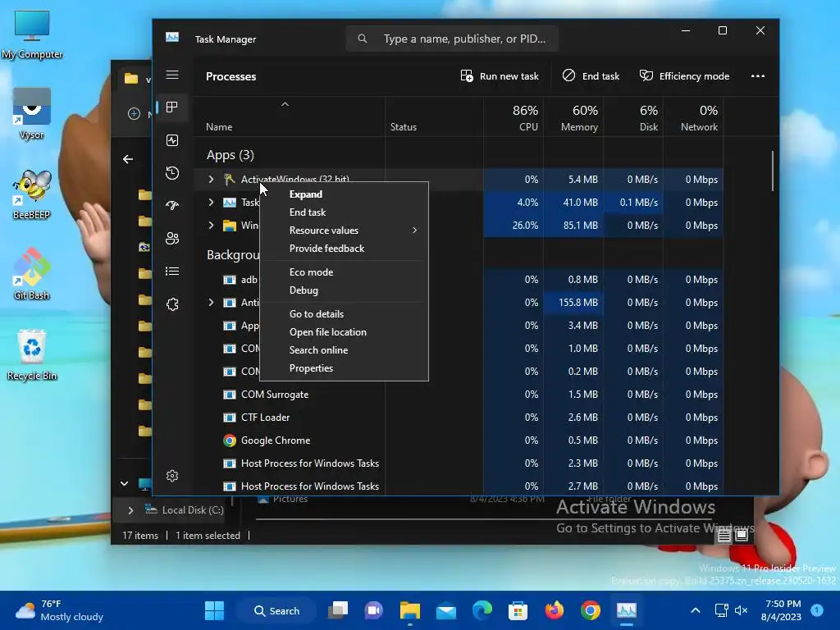The image size is (840, 630).
Task: Focus the Task Manager search box
Action: [452, 39]
